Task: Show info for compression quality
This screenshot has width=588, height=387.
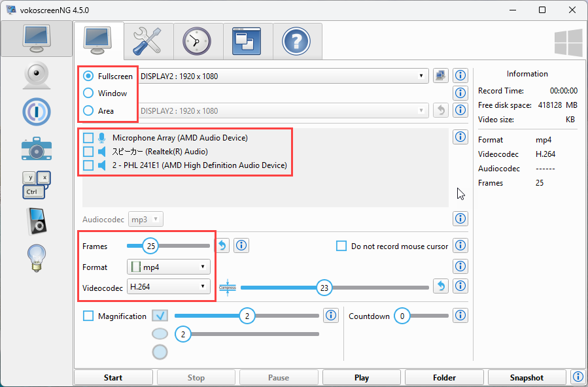Action: point(460,286)
